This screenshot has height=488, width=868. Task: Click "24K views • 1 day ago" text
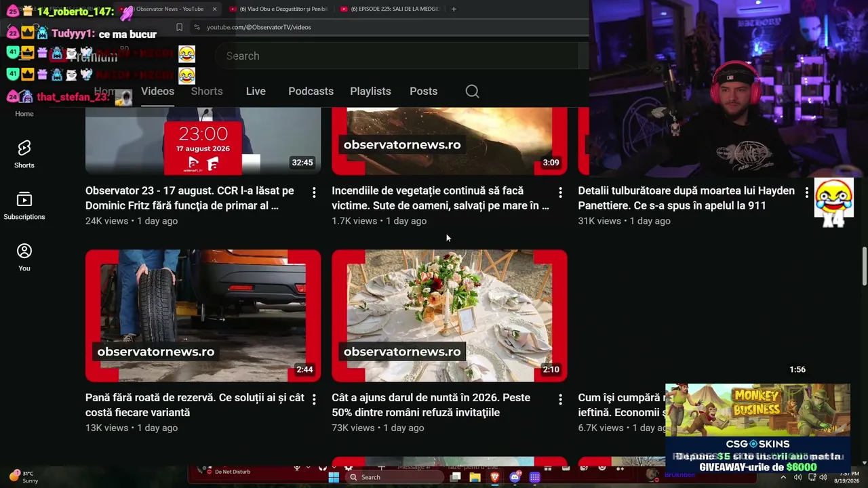[x=132, y=221]
